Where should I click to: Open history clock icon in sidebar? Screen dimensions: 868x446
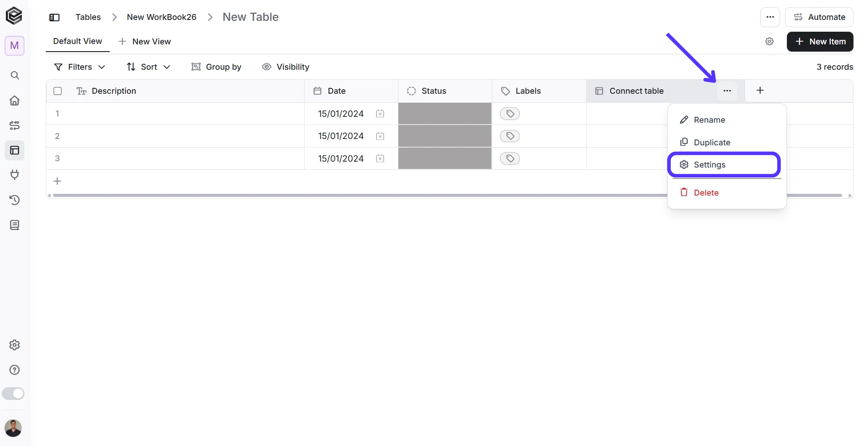(15, 200)
